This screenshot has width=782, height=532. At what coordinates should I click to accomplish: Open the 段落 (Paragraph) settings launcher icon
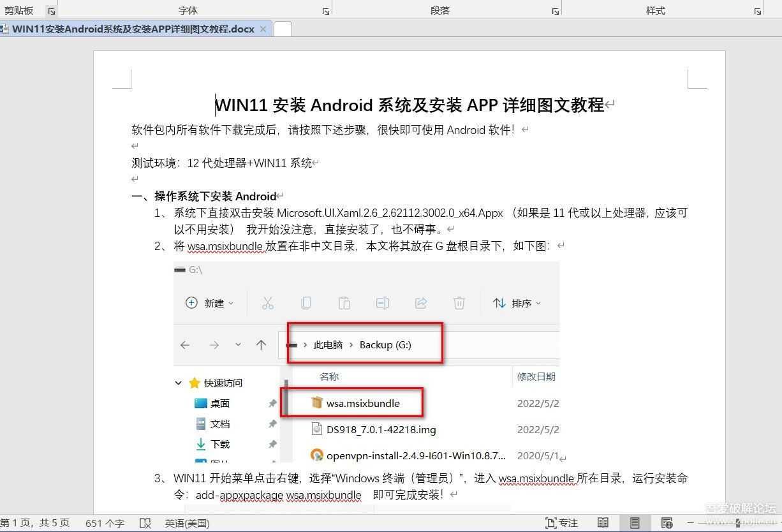click(554, 10)
